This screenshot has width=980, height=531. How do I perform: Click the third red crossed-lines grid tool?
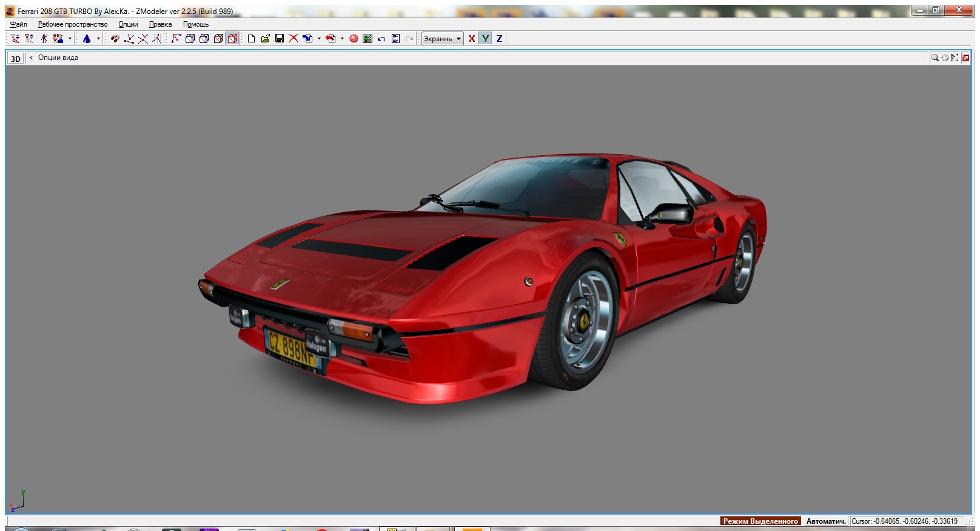coord(157,38)
